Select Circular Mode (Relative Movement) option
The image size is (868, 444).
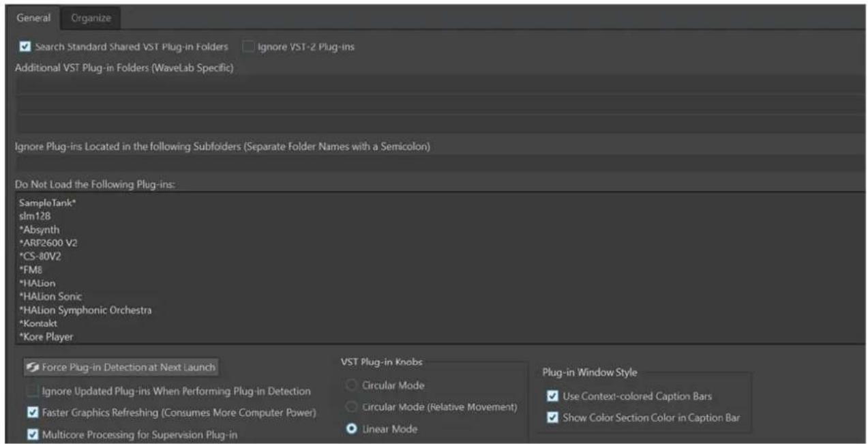point(350,407)
